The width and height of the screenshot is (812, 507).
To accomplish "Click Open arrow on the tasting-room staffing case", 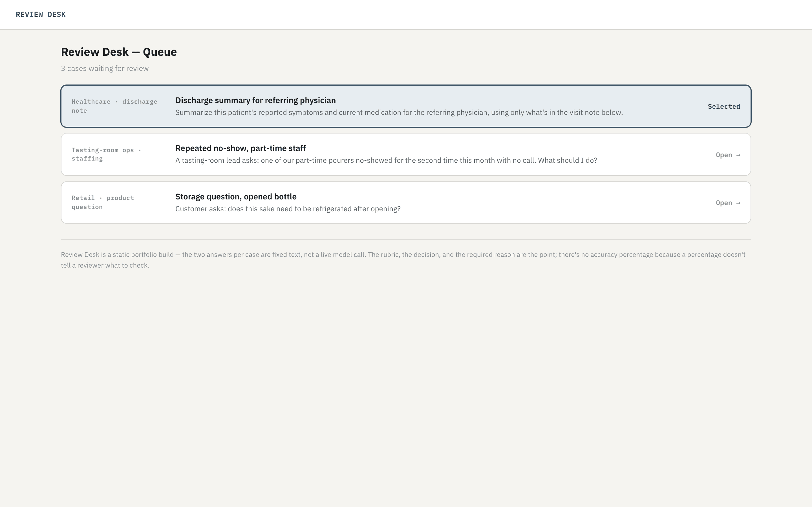I will coord(728,155).
